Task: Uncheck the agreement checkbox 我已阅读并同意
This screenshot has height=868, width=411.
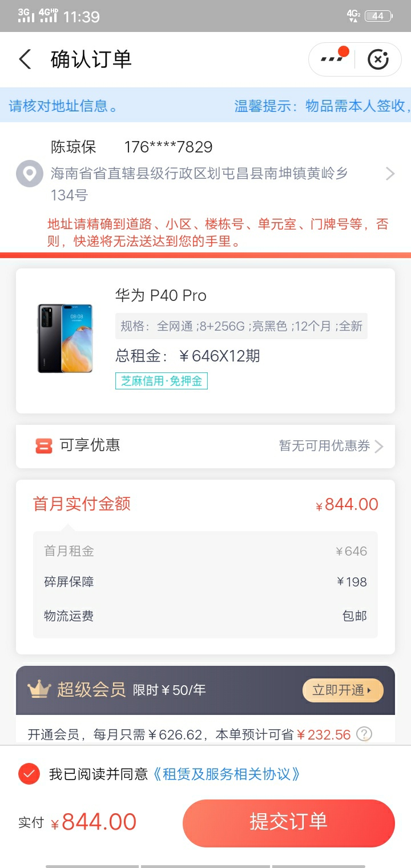Action: tap(29, 774)
